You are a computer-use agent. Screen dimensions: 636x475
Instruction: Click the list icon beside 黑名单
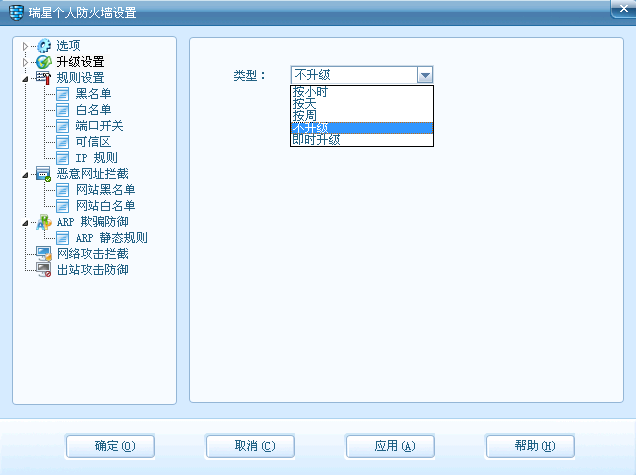[x=62, y=94]
